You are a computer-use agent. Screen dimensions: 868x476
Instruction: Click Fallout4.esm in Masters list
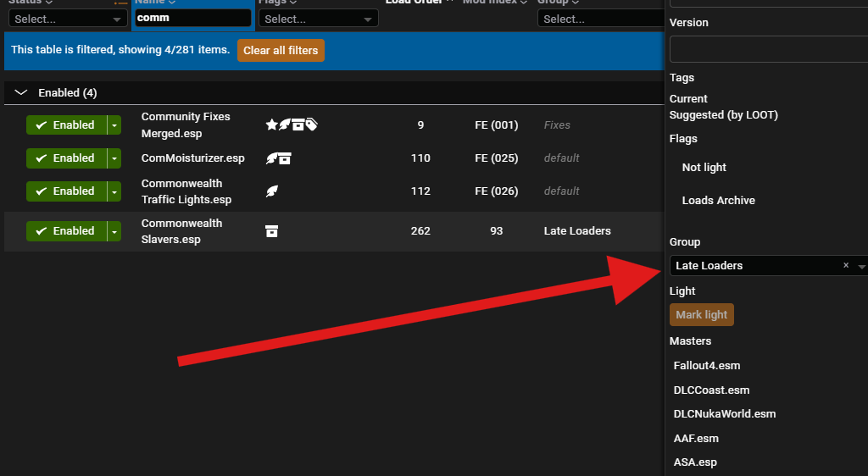click(707, 365)
